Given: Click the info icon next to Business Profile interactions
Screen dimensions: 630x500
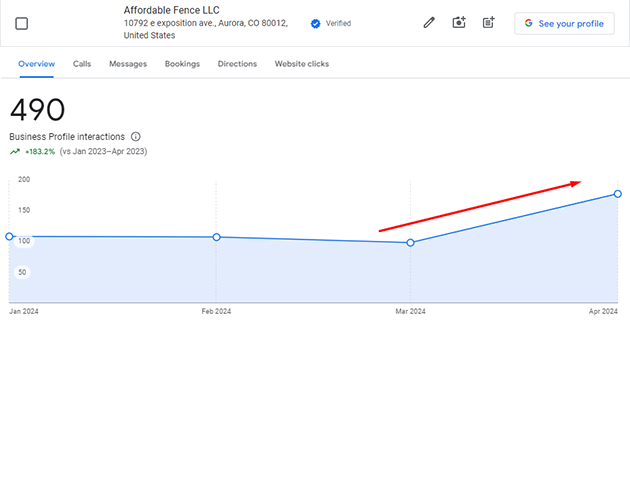Looking at the screenshot, I should pyautogui.click(x=136, y=136).
